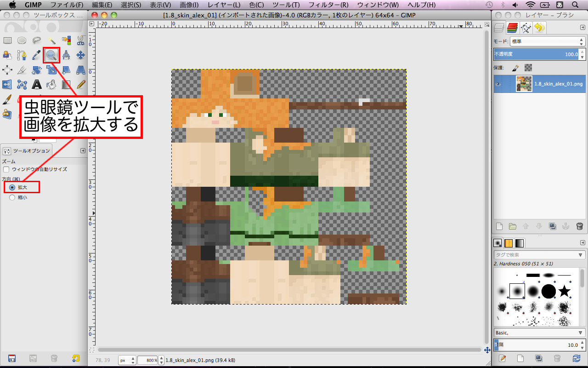Select the Blend gradient tool
The width and height of the screenshot is (588, 368).
(x=66, y=85)
